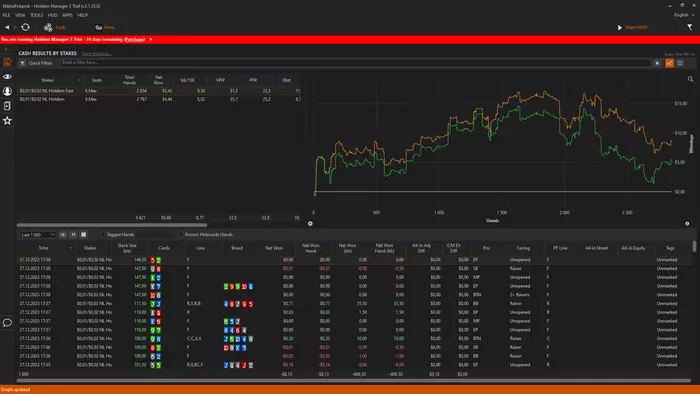Image resolution: width=700 pixels, height=394 pixels.
Task: Sort hands by the Pos column header
Action: 486,248
